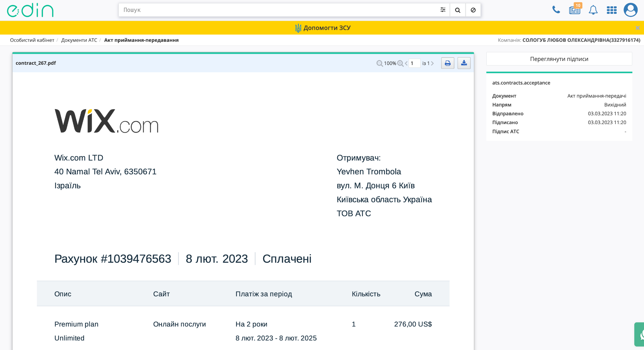Click the Yevhen Trombola recipient name

(x=369, y=172)
